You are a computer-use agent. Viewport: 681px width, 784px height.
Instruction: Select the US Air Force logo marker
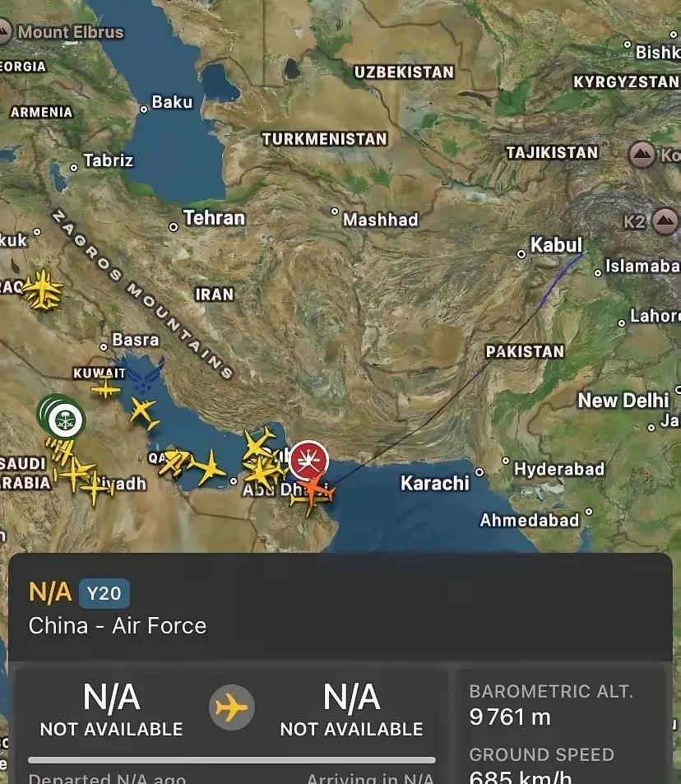144,377
